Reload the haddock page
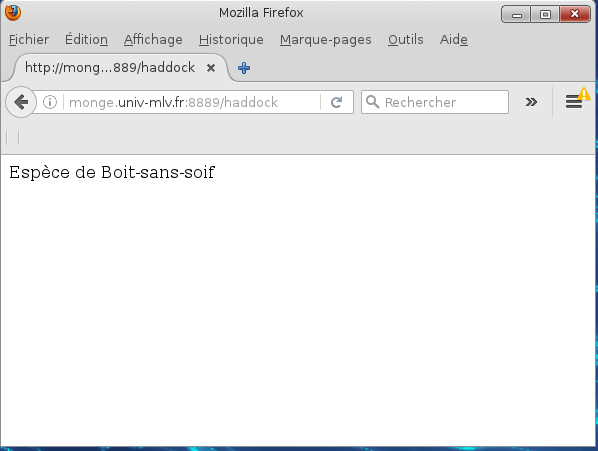Screen dimensions: 598x451 [336, 102]
